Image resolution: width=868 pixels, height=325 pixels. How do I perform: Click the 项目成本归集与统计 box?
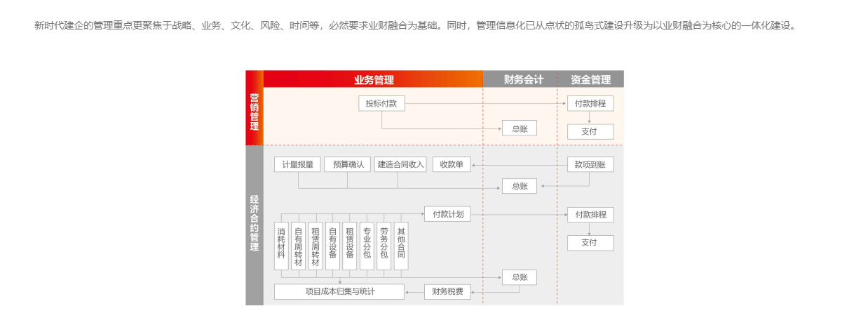(339, 291)
